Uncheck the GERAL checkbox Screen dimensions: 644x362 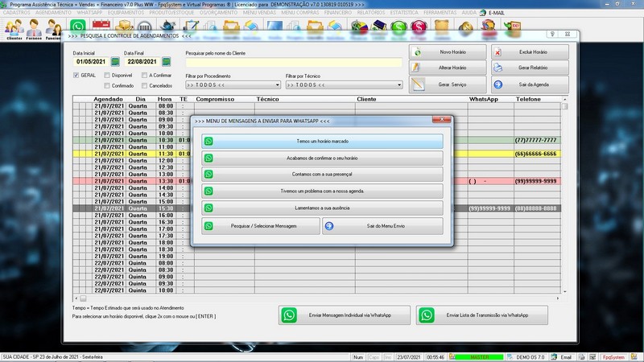coord(76,76)
